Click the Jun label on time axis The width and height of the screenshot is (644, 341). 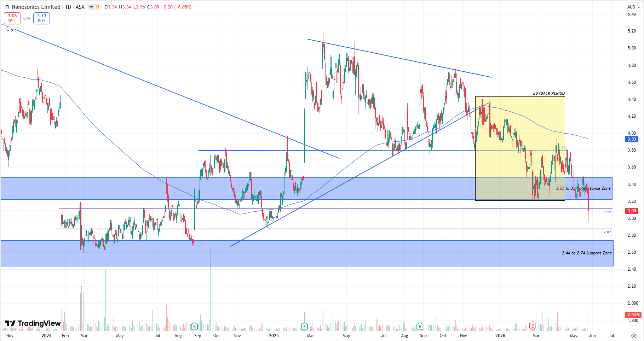click(x=592, y=336)
